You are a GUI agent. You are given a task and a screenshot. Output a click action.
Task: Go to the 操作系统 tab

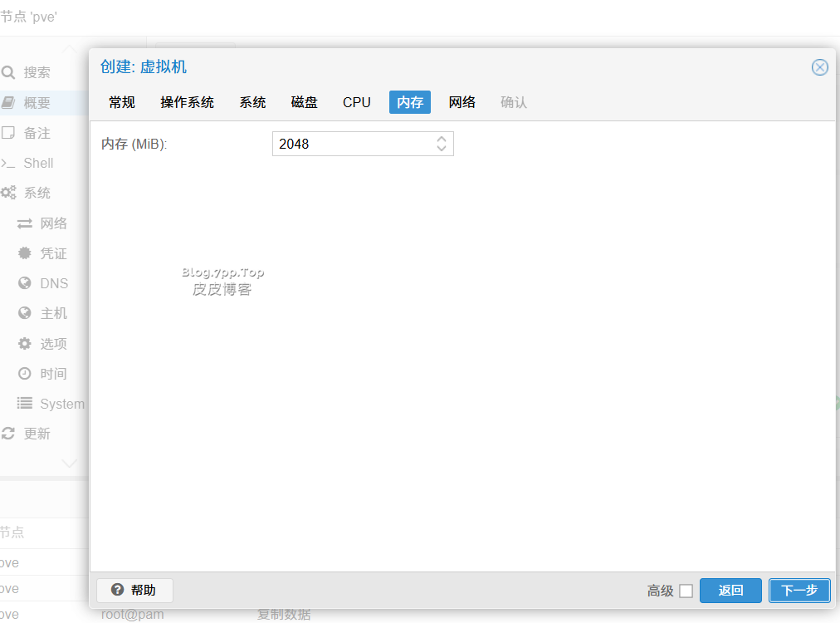pyautogui.click(x=188, y=102)
